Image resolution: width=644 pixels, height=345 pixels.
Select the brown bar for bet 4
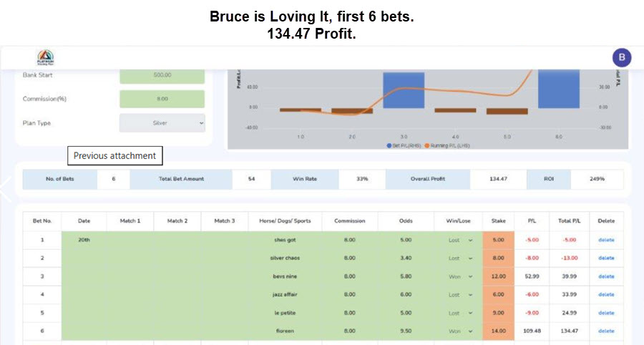click(x=455, y=110)
